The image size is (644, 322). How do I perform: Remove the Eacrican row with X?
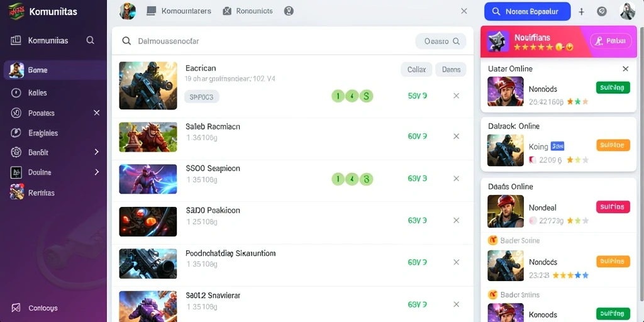pyautogui.click(x=456, y=96)
